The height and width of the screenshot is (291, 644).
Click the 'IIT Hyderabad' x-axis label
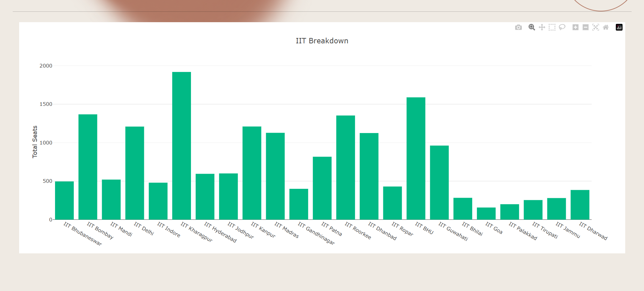coord(220,232)
